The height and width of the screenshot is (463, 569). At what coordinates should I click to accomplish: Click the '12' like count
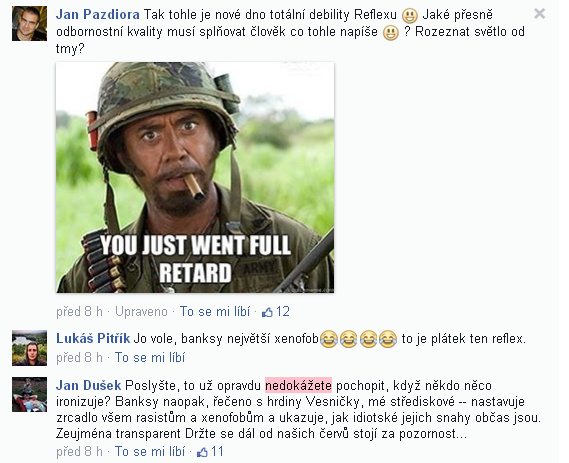click(283, 312)
